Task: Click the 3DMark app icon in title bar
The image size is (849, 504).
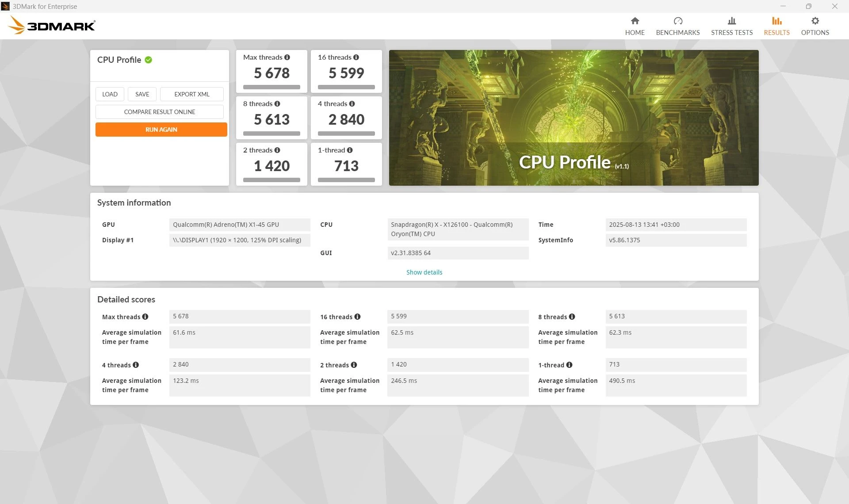Action: point(5,6)
